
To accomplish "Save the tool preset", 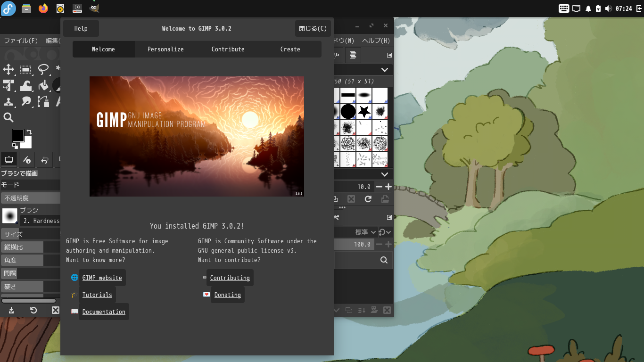I will [11, 310].
